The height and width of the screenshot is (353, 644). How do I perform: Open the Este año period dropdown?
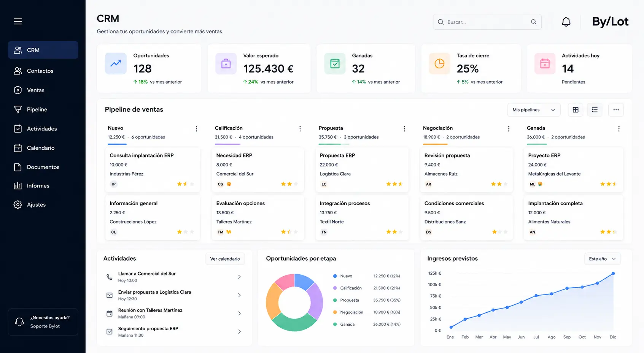603,259
